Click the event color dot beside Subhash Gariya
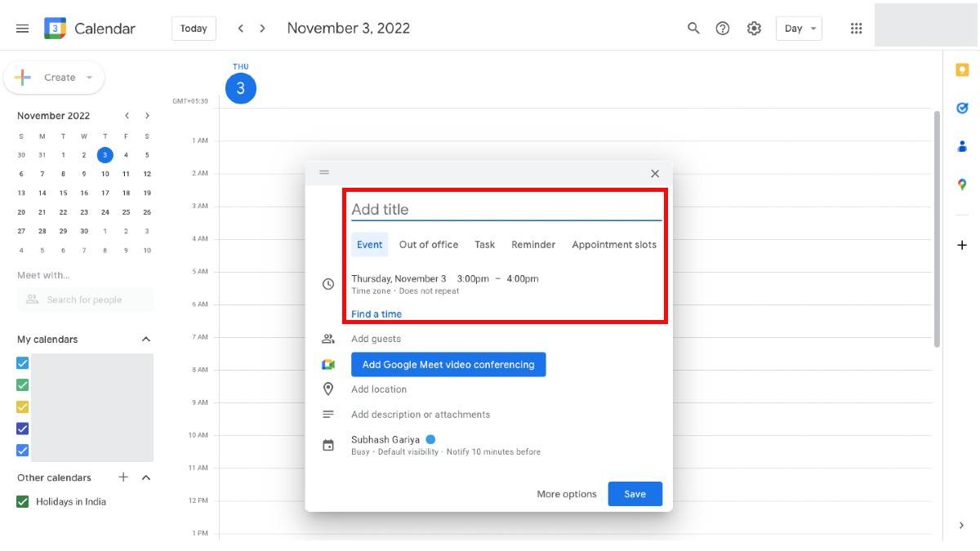Screen dimensions: 980x551 click(430, 439)
